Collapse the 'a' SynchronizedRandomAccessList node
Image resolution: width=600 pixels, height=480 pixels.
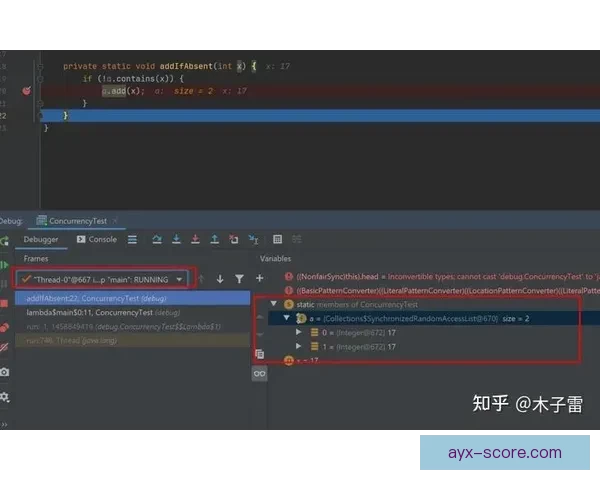click(x=287, y=318)
